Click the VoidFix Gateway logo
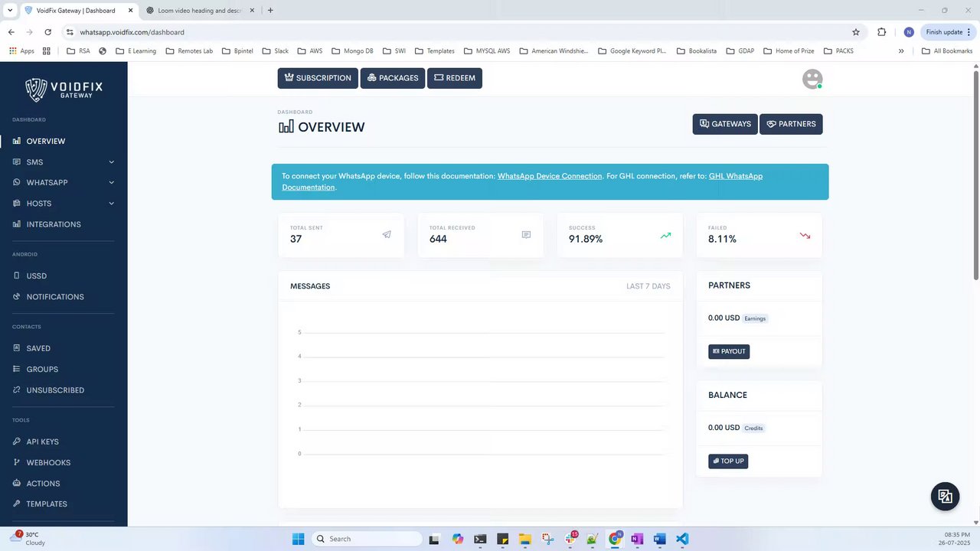The height and width of the screenshot is (551, 980). click(64, 90)
